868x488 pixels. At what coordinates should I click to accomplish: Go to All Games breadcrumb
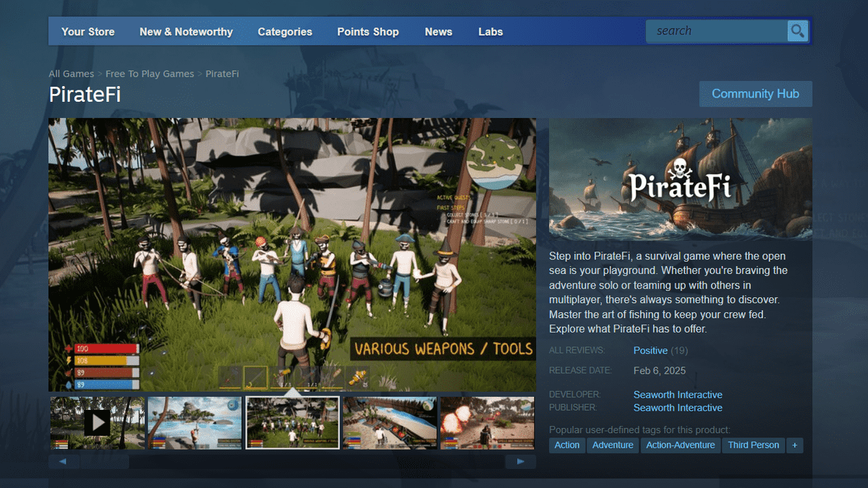coord(72,74)
